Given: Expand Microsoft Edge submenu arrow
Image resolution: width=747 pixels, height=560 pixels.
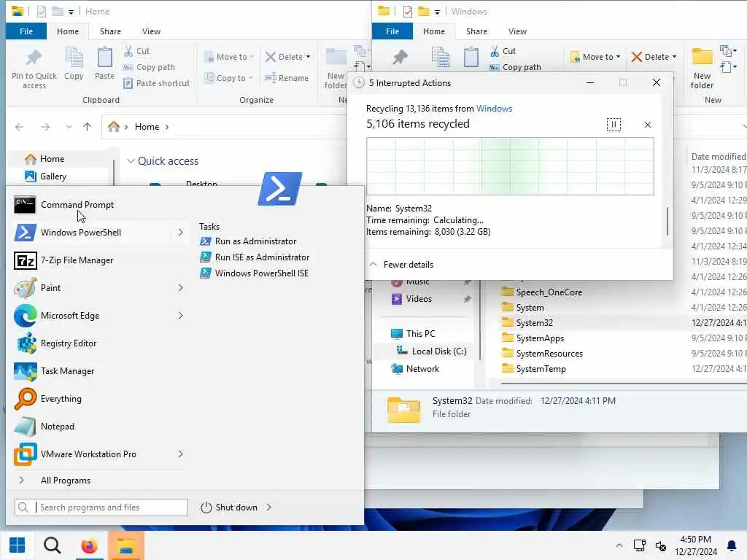Looking at the screenshot, I should 181,316.
